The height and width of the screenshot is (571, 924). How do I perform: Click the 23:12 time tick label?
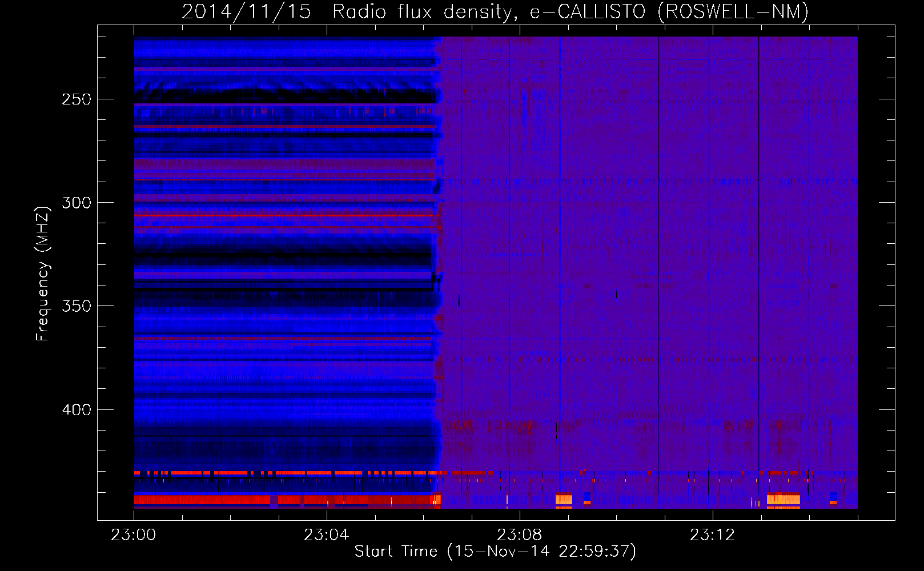point(712,535)
